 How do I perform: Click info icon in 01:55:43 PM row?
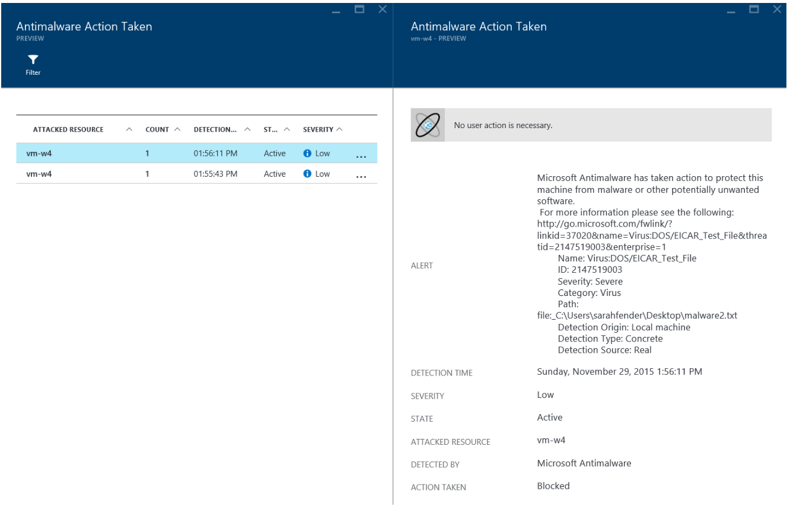[307, 174]
